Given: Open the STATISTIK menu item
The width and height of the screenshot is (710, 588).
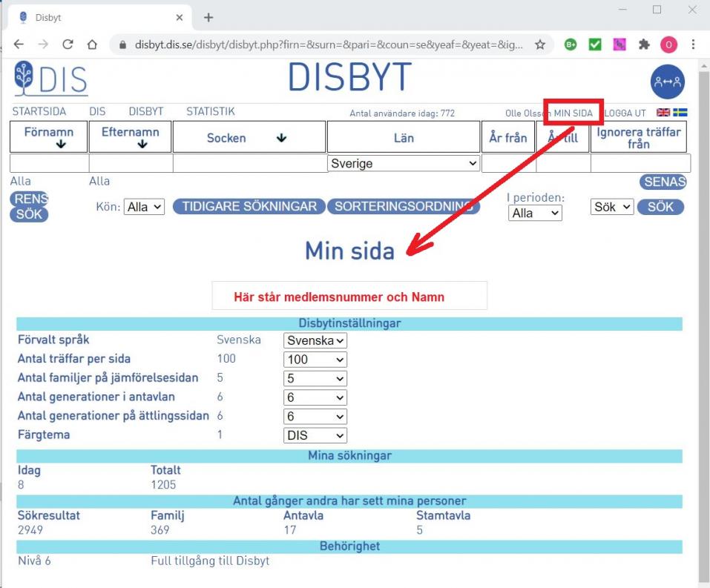Looking at the screenshot, I should tap(210, 112).
